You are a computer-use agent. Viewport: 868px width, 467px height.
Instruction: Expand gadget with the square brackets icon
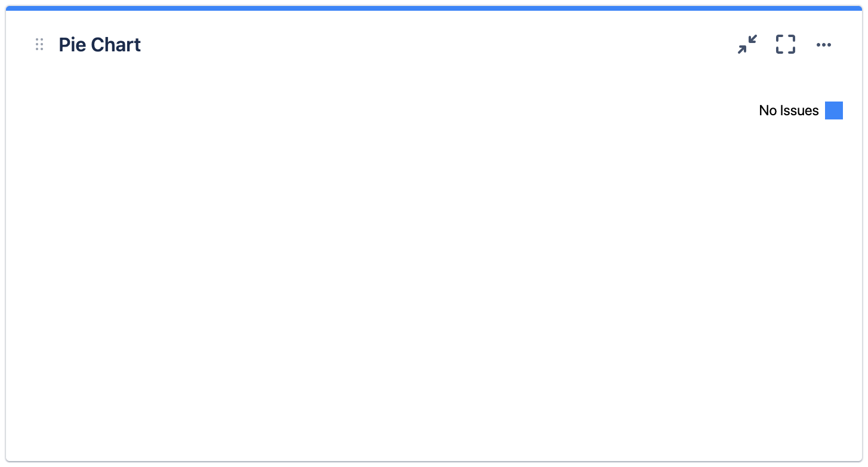[x=786, y=45]
